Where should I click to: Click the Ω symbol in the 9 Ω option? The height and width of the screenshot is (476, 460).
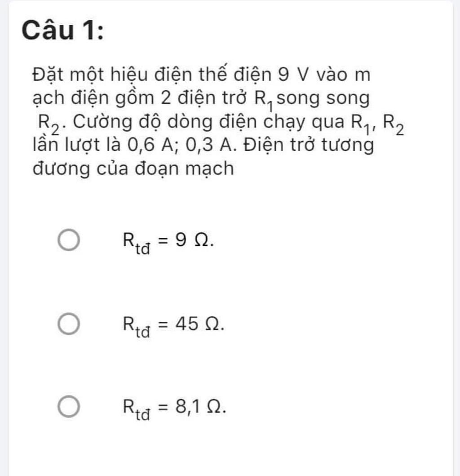point(202,240)
